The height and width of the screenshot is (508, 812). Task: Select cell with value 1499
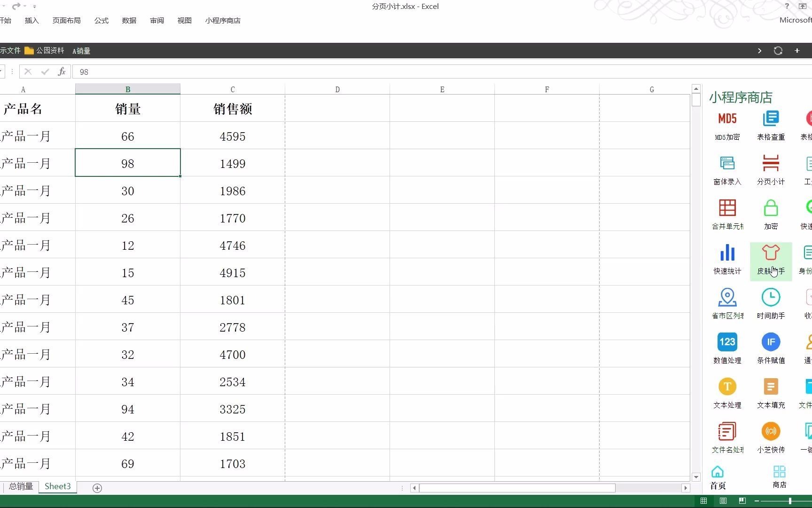click(233, 163)
